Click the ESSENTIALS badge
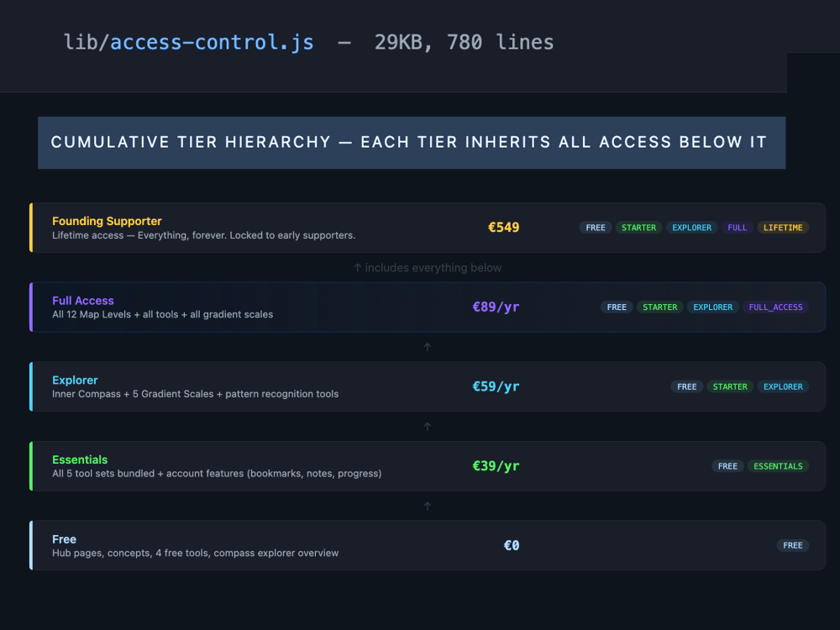This screenshot has width=840, height=630. tap(778, 466)
